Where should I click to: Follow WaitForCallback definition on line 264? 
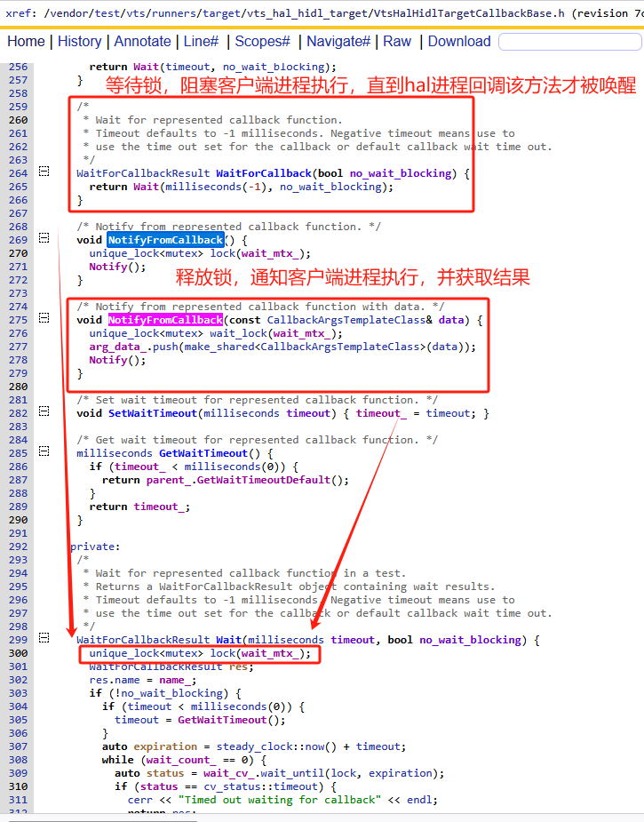coord(264,173)
